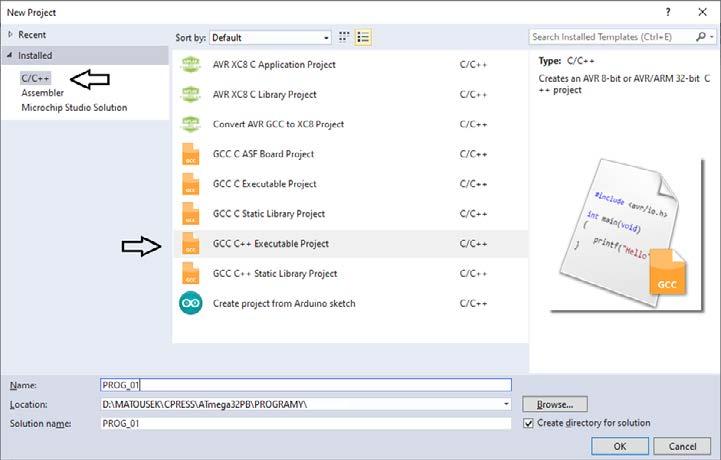Click Search Installed Templates field
Image resolution: width=721 pixels, height=460 pixels.
pos(612,37)
